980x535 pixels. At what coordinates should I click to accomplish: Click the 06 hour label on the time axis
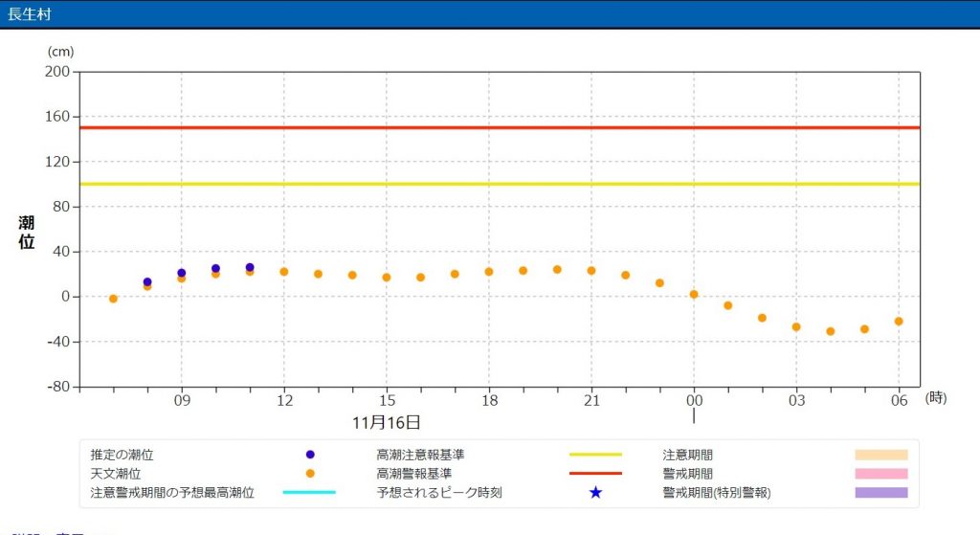pyautogui.click(x=900, y=401)
